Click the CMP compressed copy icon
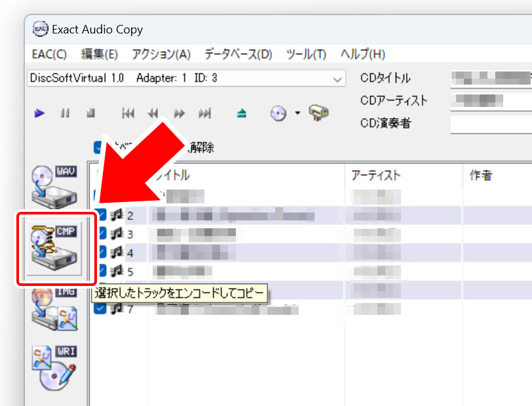The image size is (532, 406). (54, 248)
